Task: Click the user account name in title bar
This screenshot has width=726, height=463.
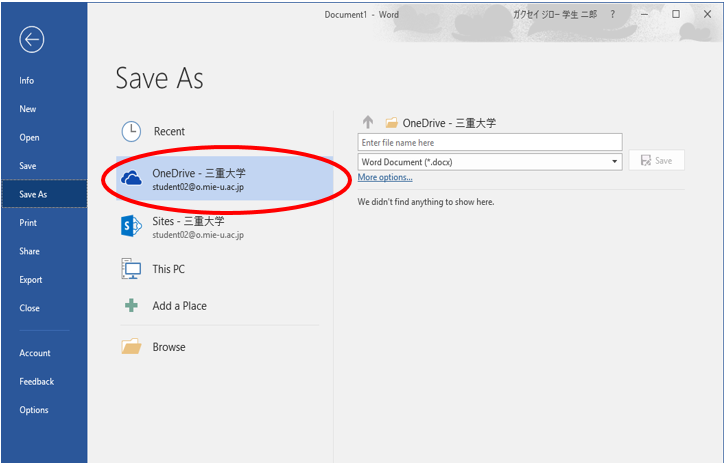Action: tap(555, 14)
